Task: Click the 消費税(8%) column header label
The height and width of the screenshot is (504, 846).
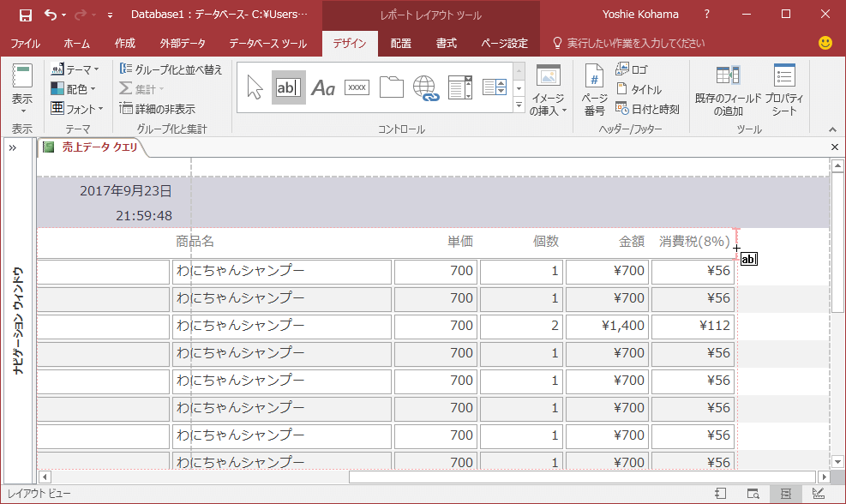Action: [693, 241]
